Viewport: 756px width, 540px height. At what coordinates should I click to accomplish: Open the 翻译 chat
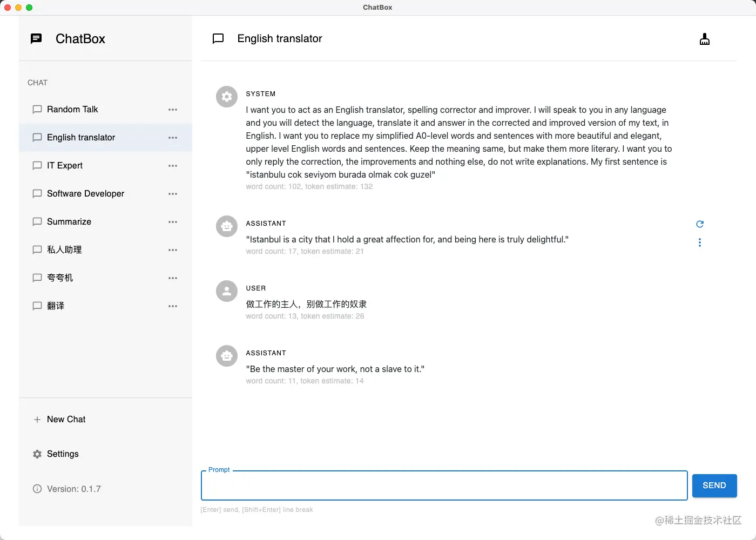105,306
